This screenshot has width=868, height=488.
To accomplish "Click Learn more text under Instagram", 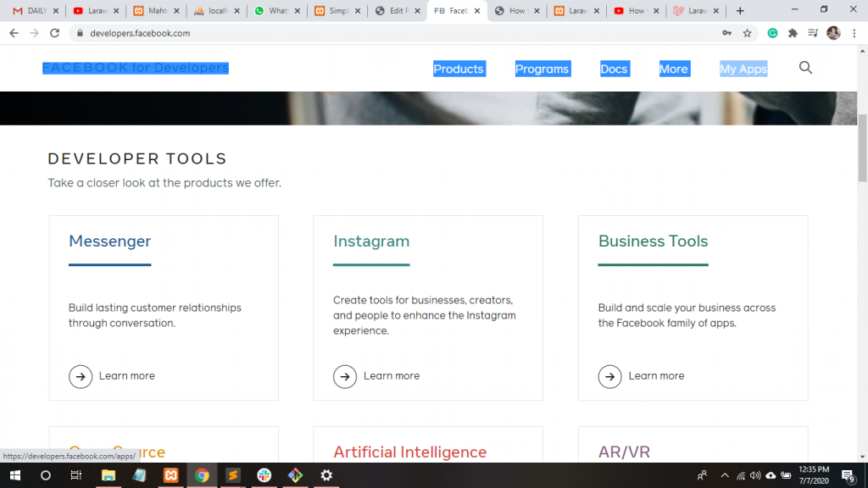I will [x=392, y=375].
